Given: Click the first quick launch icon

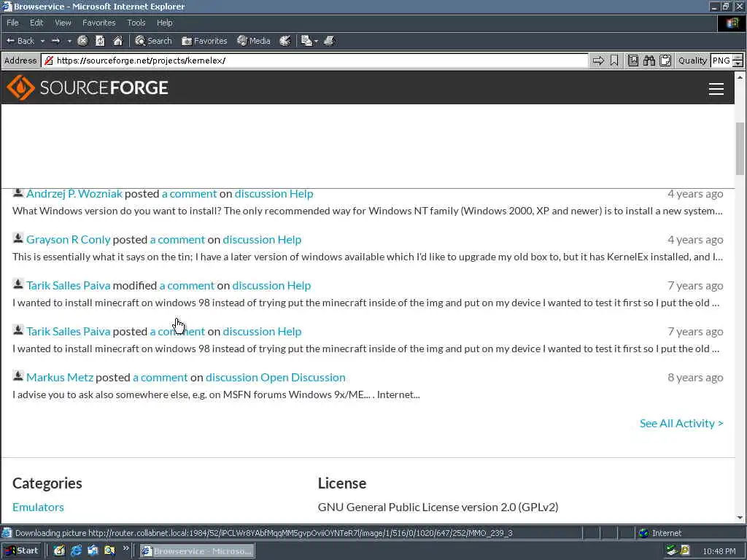Looking at the screenshot, I should pyautogui.click(x=59, y=551).
